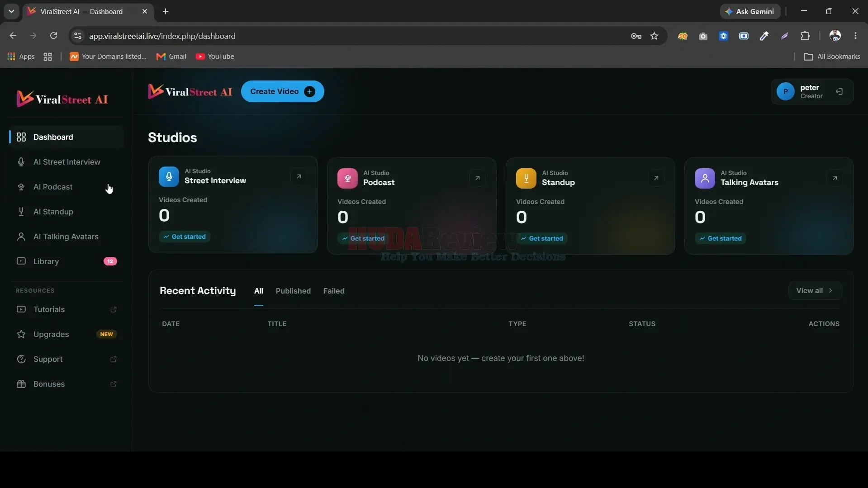Open the Dashboard sidebar item

(66, 137)
